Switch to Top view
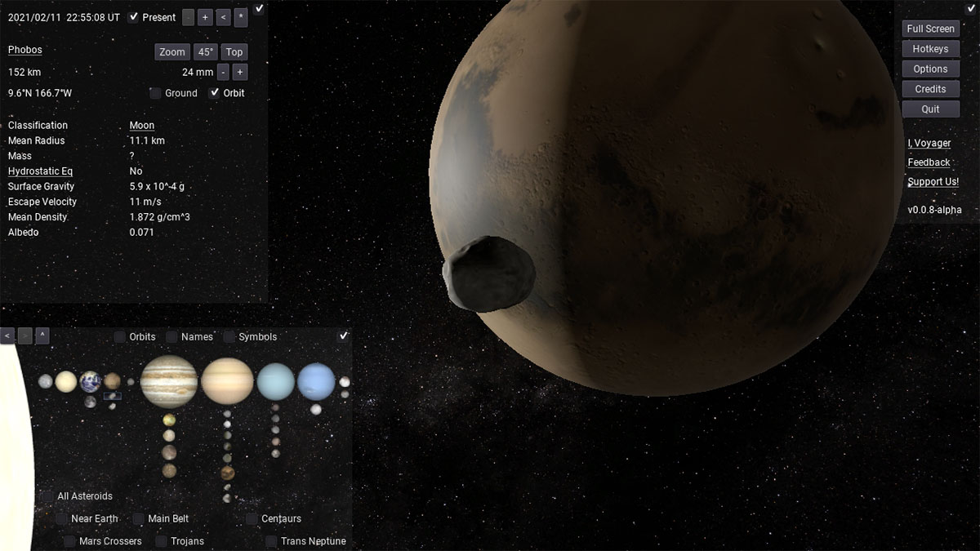 tap(234, 51)
